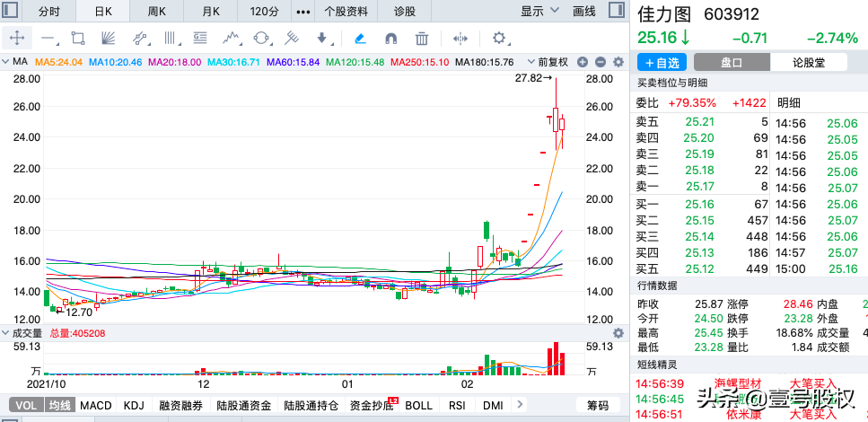Click the 买一 25.16 bid row

tap(701, 205)
